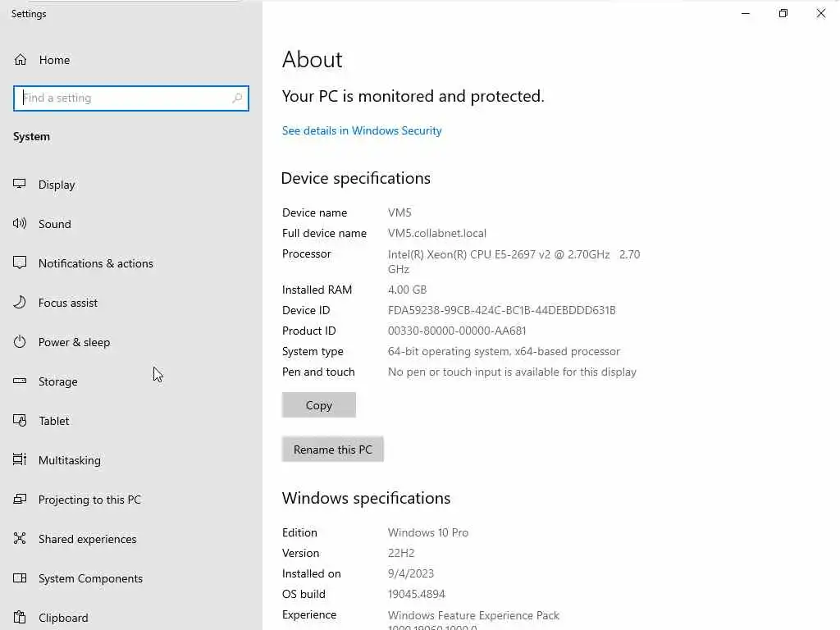
Task: Click the Installed RAM label
Action: click(317, 290)
